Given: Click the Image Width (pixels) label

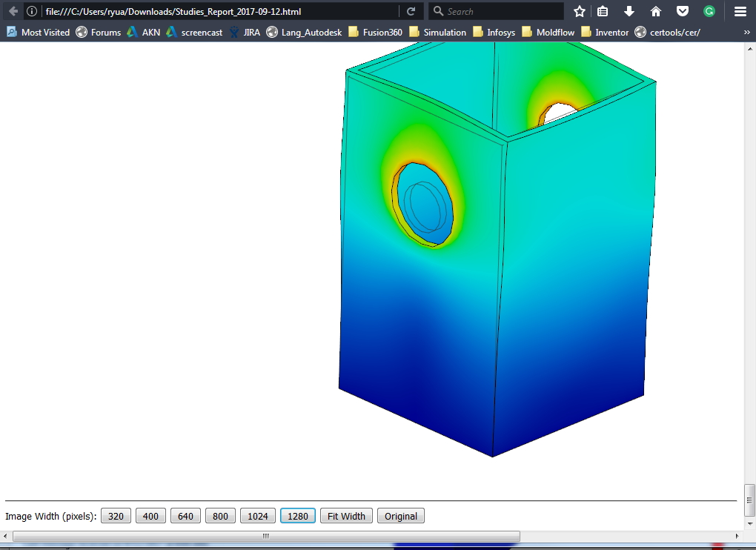Looking at the screenshot, I should click(50, 516).
